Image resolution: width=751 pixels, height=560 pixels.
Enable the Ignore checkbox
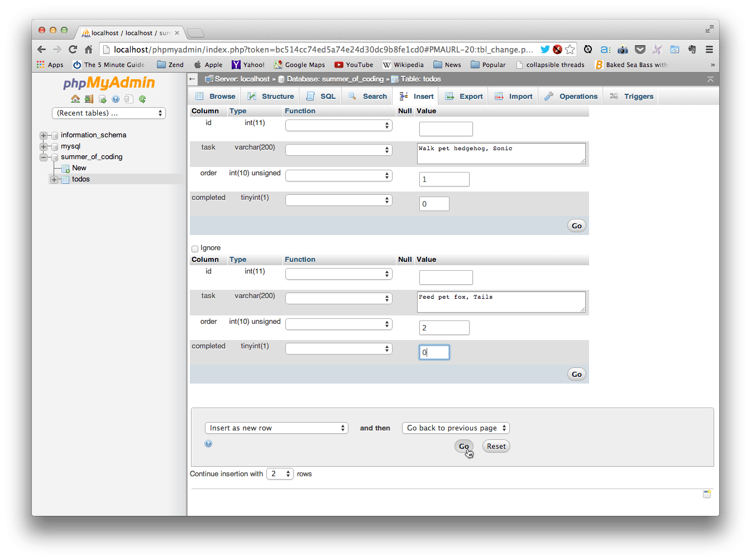(195, 248)
